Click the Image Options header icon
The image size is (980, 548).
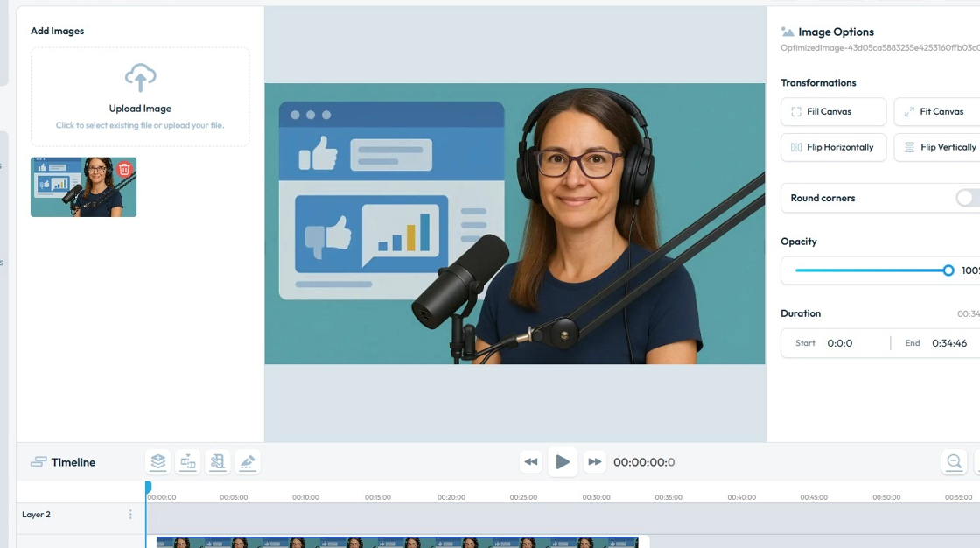click(x=787, y=32)
